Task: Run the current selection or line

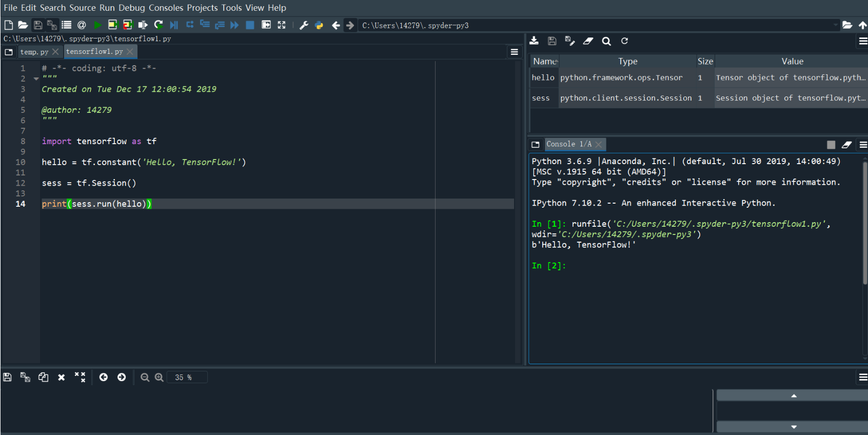Action: [143, 25]
